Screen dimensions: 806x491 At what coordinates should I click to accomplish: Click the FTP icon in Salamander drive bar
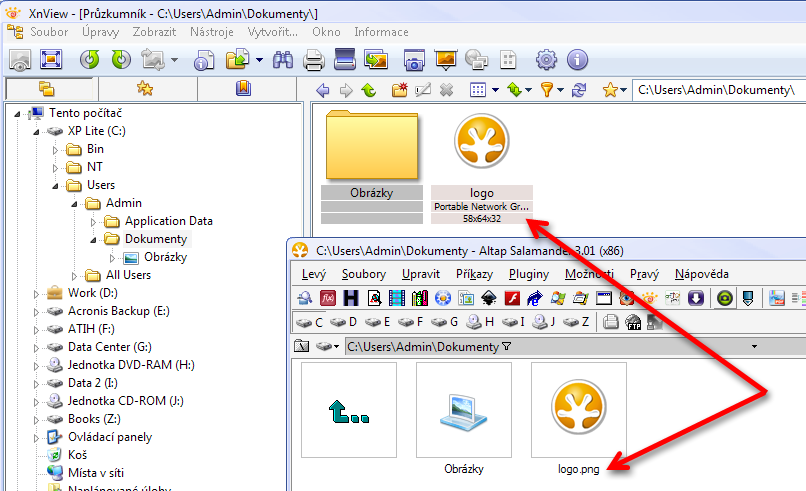[x=633, y=322]
